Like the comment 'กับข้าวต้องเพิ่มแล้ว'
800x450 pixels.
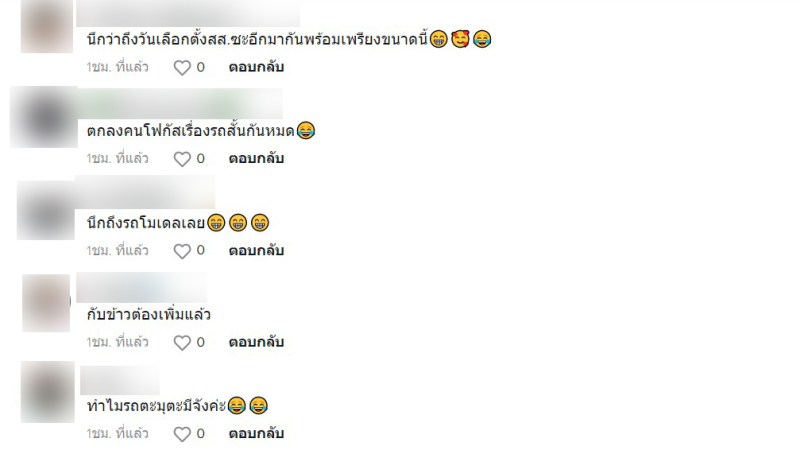(182, 342)
